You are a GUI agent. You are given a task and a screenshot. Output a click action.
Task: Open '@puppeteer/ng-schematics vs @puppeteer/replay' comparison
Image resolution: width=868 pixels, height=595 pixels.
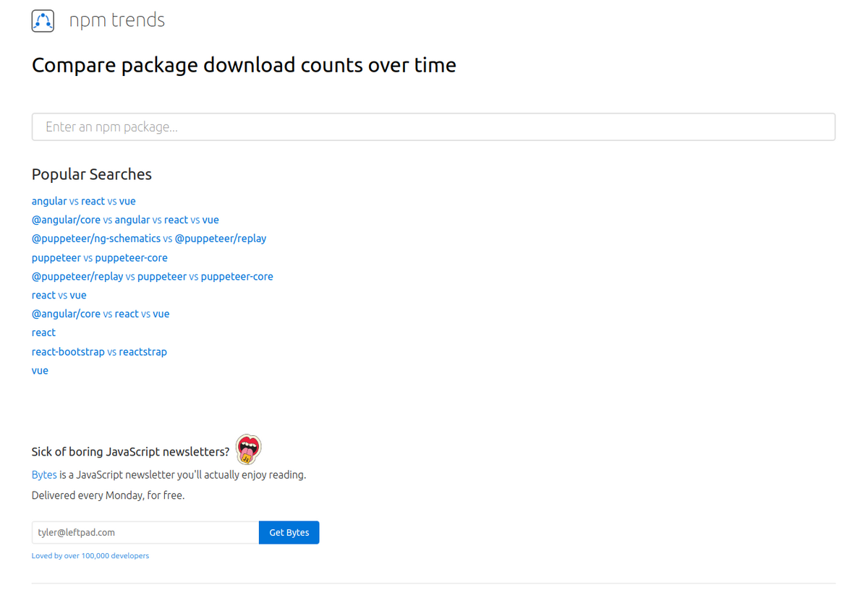tap(149, 239)
